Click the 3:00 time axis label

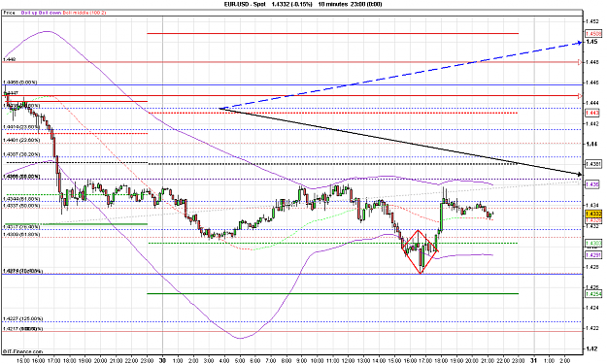coord(209,360)
